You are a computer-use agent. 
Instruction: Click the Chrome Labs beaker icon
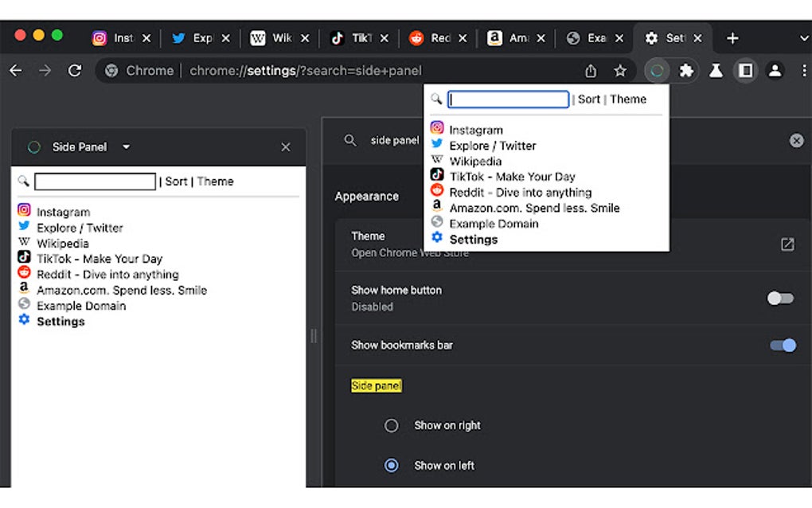(x=716, y=70)
